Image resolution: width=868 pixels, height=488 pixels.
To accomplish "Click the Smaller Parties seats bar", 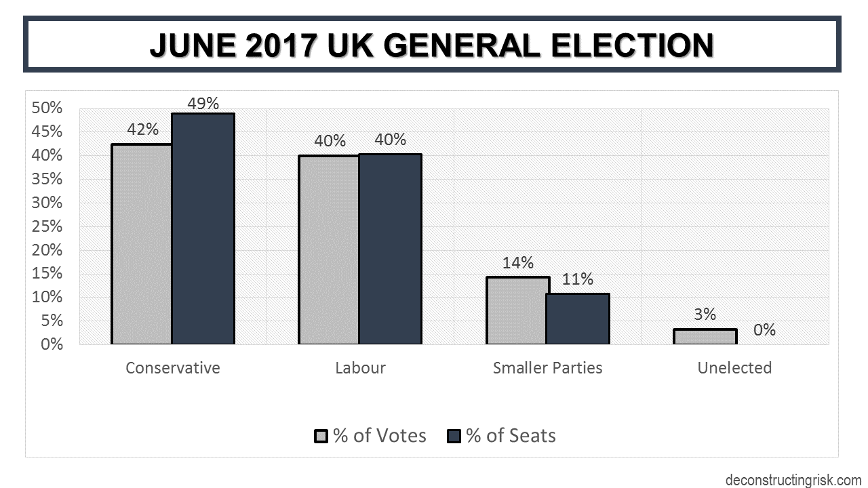I will click(577, 319).
